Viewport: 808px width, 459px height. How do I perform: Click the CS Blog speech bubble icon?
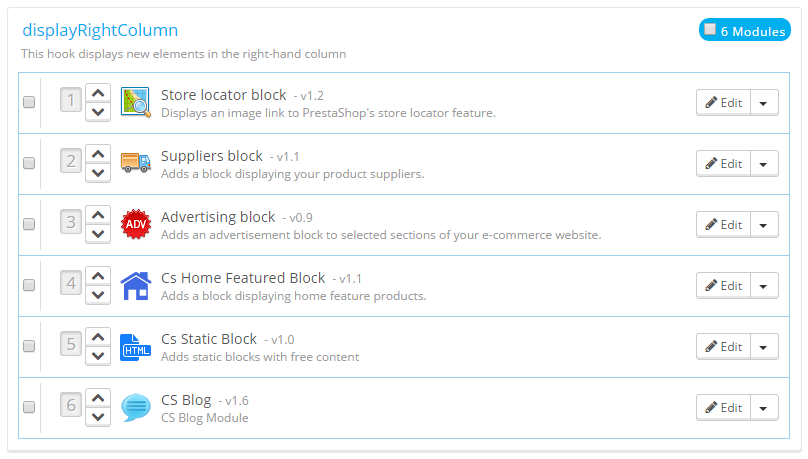pos(135,407)
